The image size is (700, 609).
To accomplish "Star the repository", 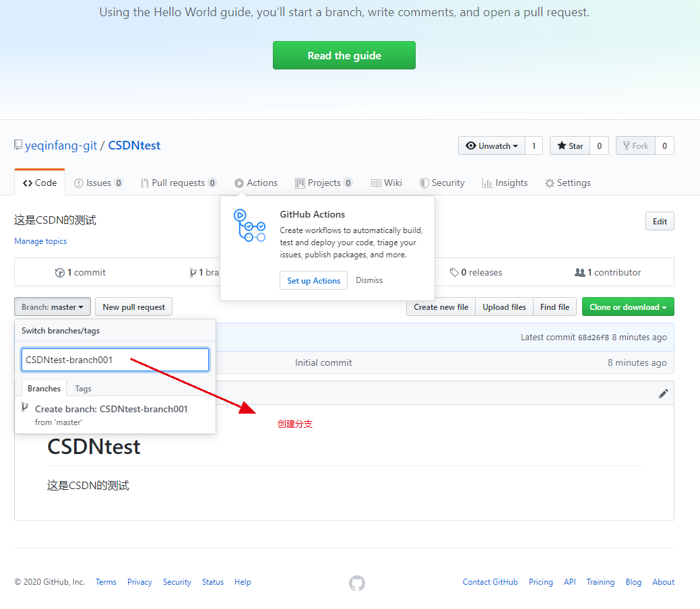I will [570, 146].
